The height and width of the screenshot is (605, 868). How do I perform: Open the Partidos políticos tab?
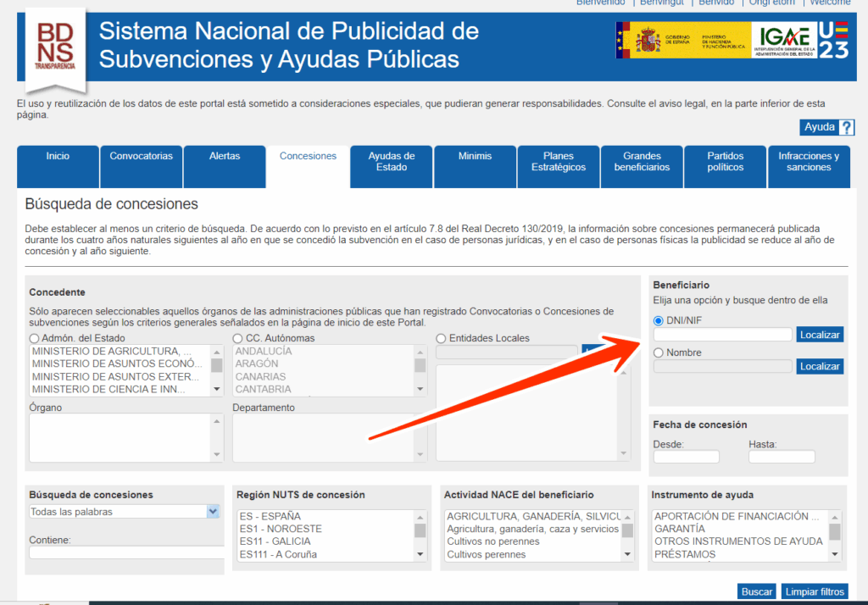(x=726, y=167)
